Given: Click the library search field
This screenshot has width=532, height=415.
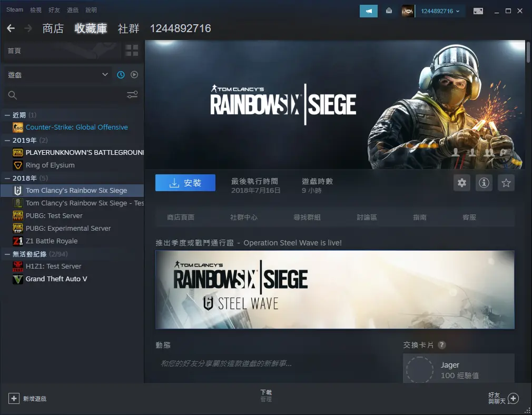Looking at the screenshot, I should (x=64, y=95).
